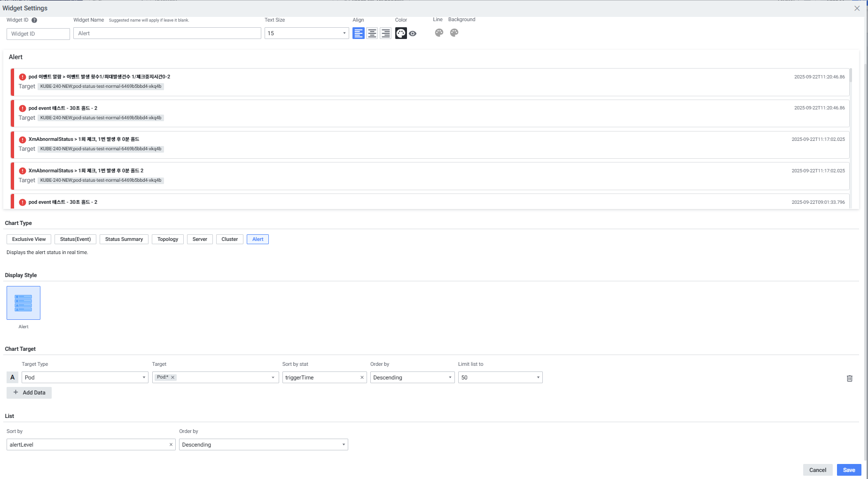Open the text Color picker swatch
Image resolution: width=868 pixels, height=479 pixels.
(401, 33)
